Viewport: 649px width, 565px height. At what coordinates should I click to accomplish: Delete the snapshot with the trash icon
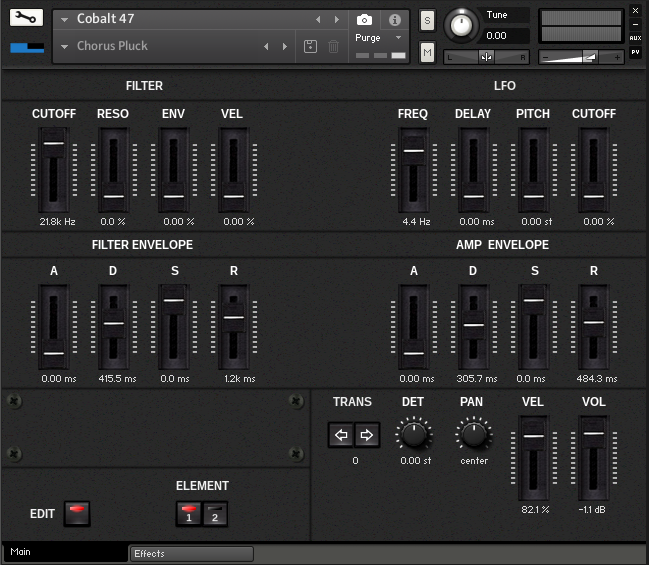pos(333,46)
